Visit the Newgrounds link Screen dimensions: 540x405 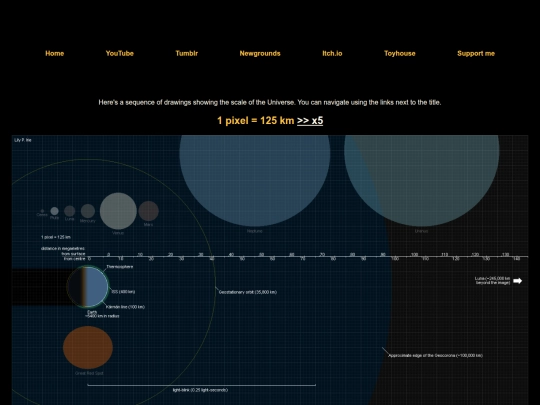(260, 53)
